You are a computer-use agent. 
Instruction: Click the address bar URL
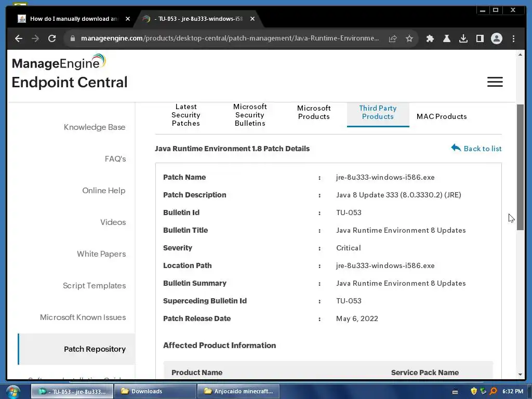pos(230,38)
